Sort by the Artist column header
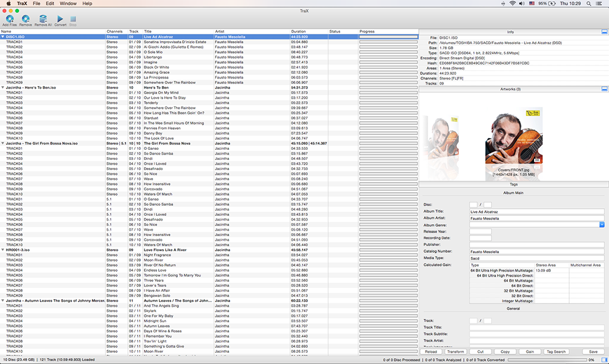 pyautogui.click(x=252, y=32)
